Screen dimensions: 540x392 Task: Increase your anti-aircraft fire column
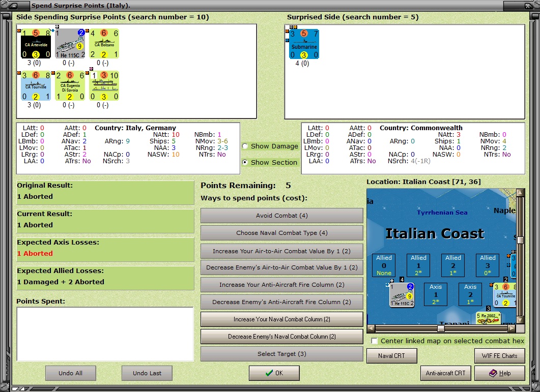[282, 285]
